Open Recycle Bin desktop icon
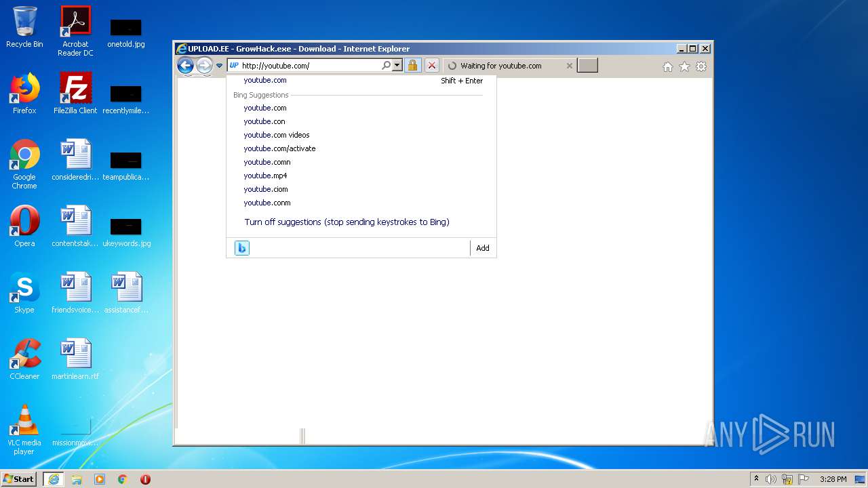 [x=24, y=28]
